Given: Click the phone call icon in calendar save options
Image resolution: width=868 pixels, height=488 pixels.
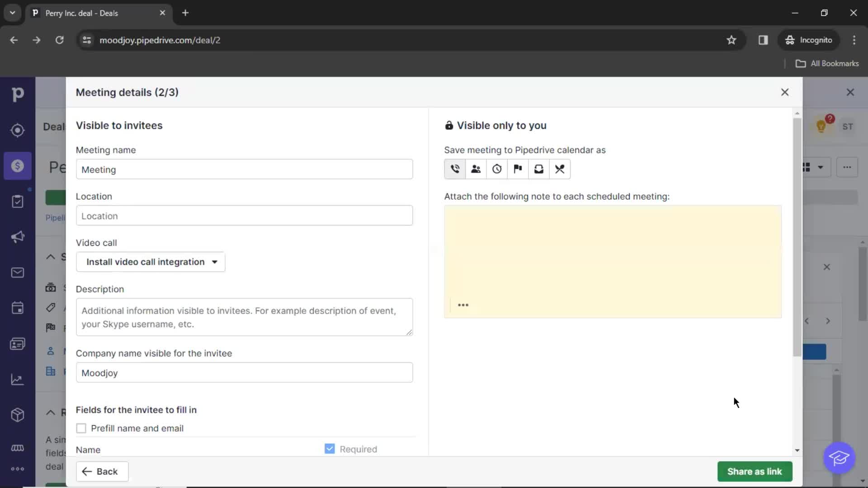Looking at the screenshot, I should 455,169.
